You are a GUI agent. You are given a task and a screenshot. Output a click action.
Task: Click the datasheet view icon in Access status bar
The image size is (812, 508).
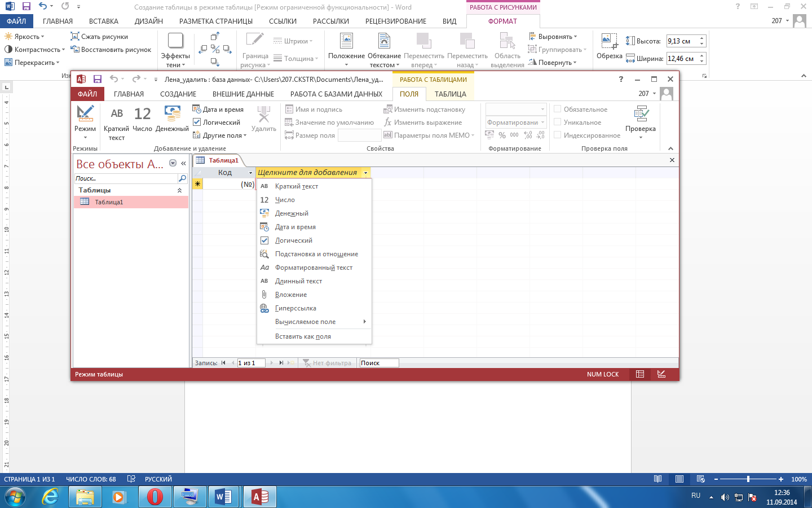click(x=640, y=374)
